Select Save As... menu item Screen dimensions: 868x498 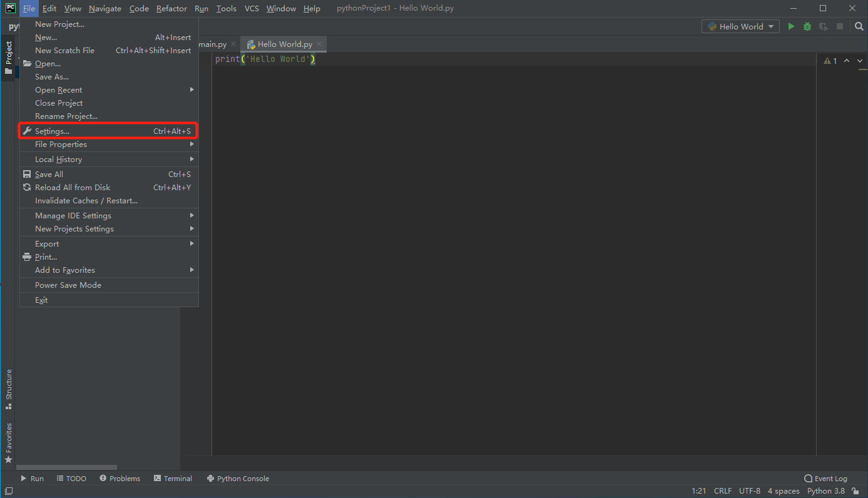click(x=109, y=77)
